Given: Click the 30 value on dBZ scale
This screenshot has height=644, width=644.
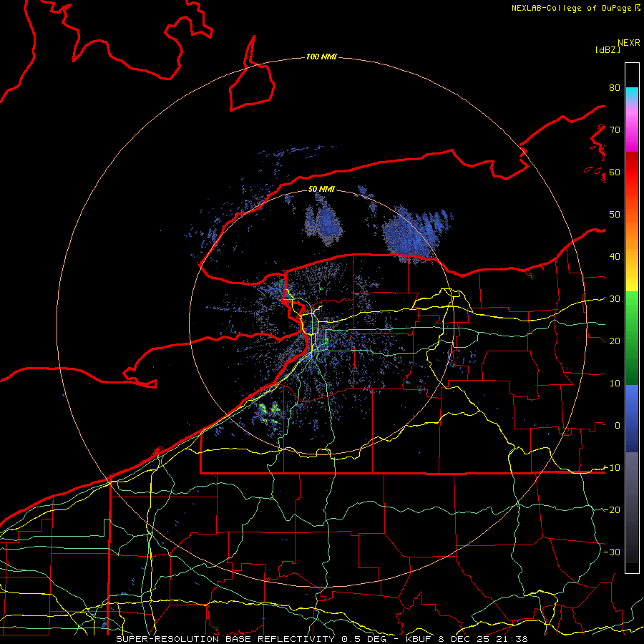Looking at the screenshot, I should [x=615, y=299].
